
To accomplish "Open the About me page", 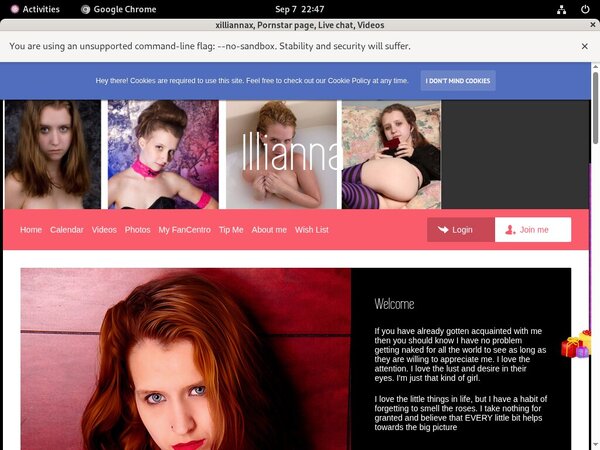I will click(x=269, y=230).
